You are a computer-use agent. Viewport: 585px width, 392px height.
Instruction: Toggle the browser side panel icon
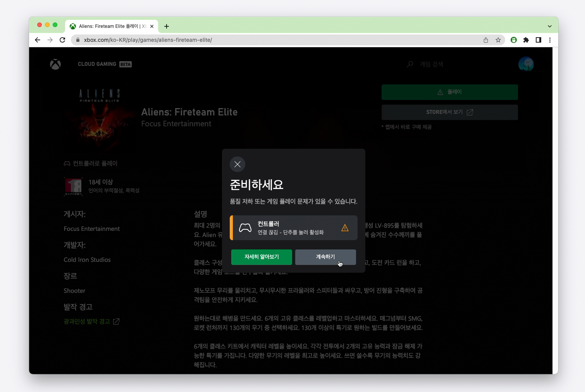click(x=539, y=40)
